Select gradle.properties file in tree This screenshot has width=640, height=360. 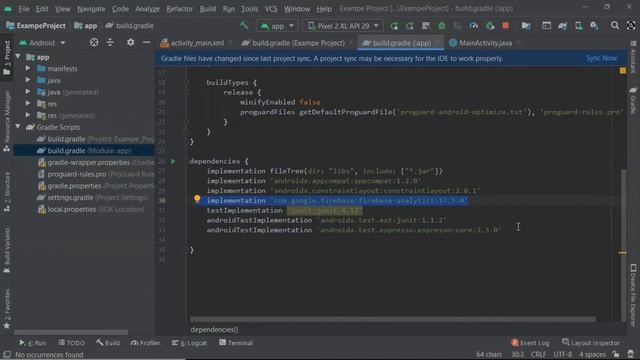96,186
